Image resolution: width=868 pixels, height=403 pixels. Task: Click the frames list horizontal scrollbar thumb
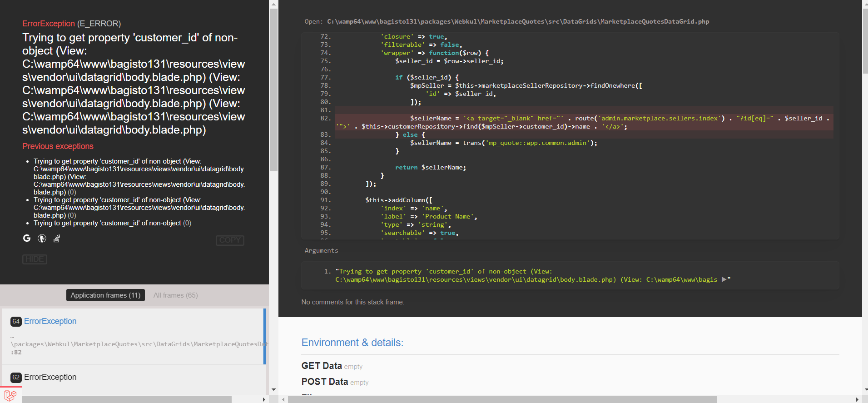(x=127, y=399)
